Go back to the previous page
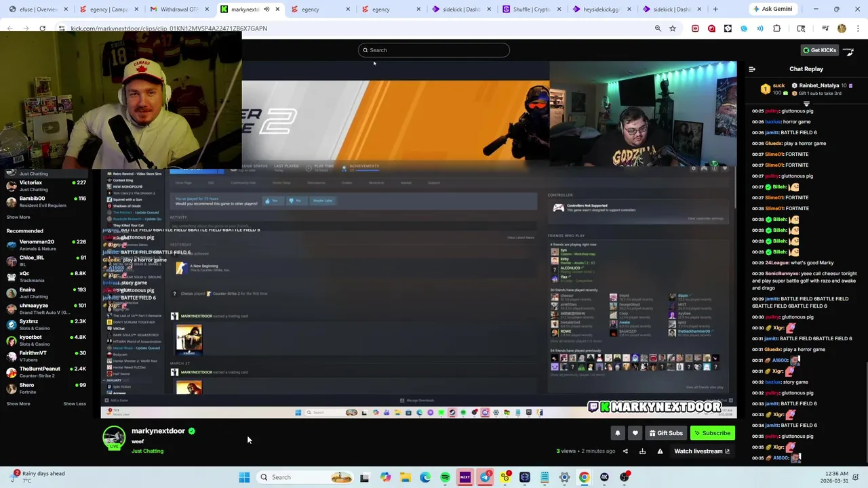The image size is (868, 488). coord(9,28)
